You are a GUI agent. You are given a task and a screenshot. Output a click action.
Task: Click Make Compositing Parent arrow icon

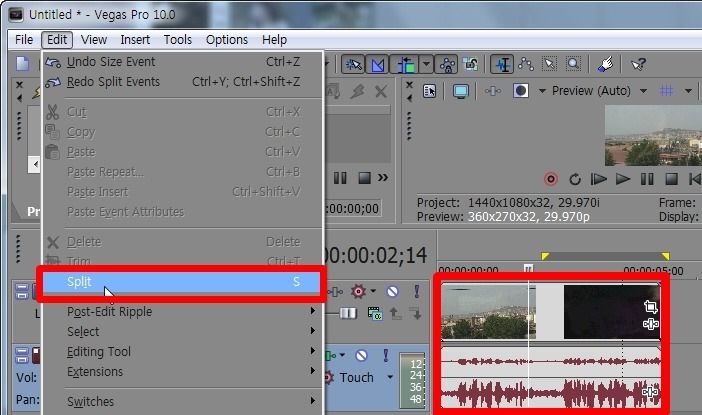click(x=395, y=313)
